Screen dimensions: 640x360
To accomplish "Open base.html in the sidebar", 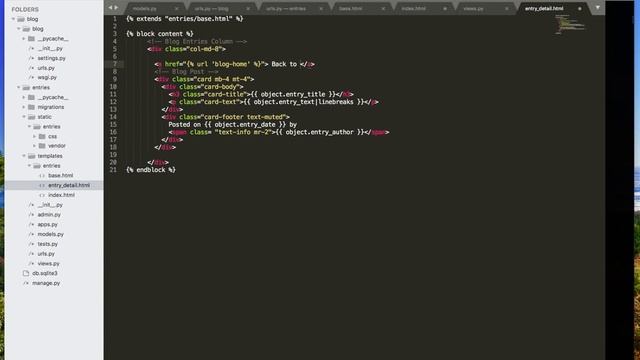I will (x=60, y=176).
